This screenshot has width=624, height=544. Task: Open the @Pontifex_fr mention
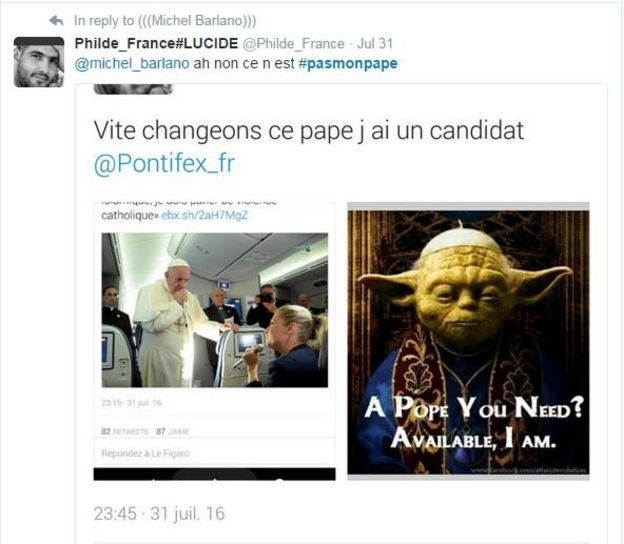coord(164,163)
